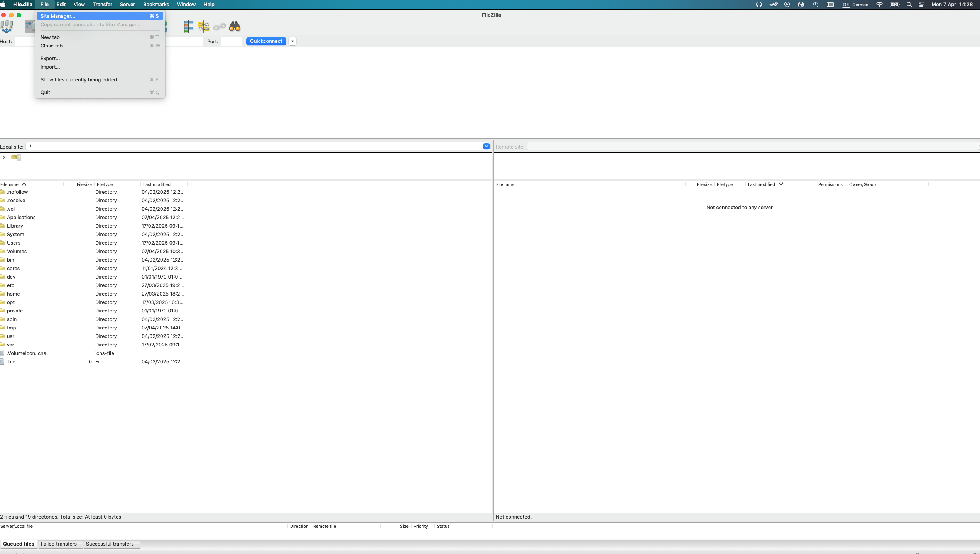980x554 pixels.
Task: Click the Wi-Fi status icon
Action: [x=879, y=5]
